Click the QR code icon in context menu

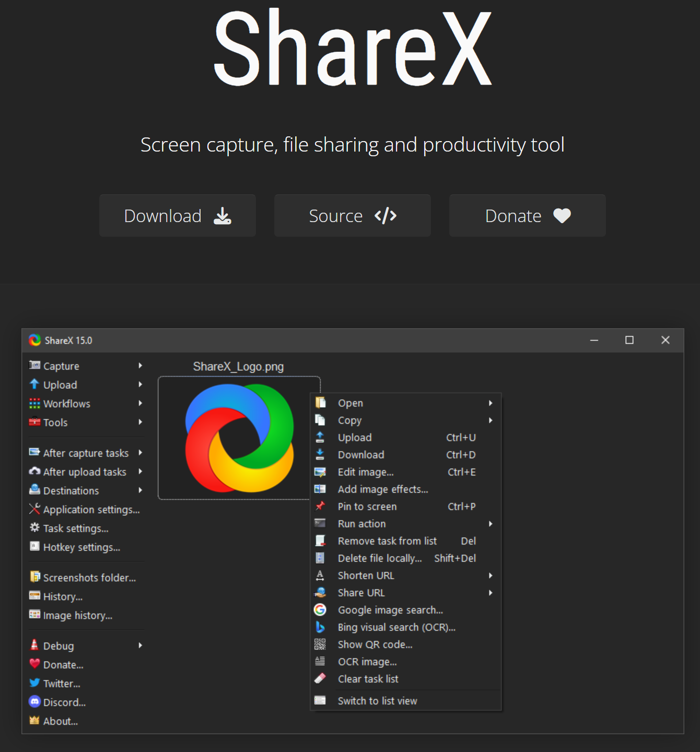[320, 644]
